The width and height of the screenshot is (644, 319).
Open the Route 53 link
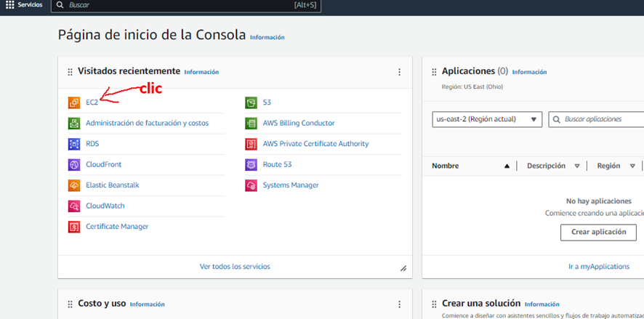point(277,165)
